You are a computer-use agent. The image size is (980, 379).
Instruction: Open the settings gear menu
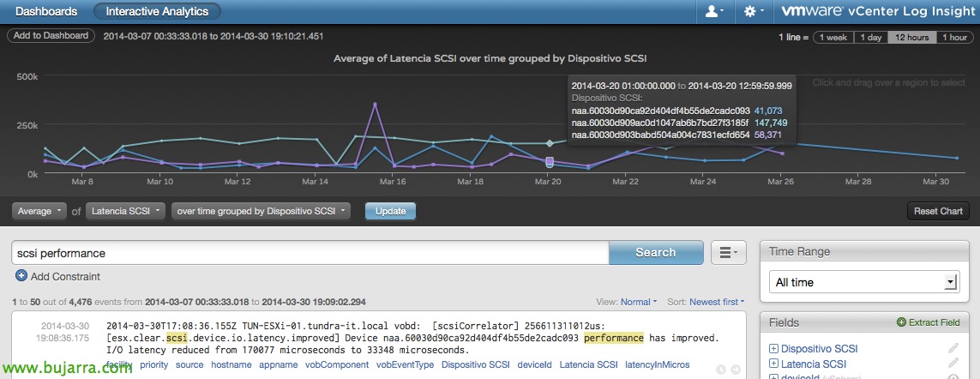click(x=752, y=11)
